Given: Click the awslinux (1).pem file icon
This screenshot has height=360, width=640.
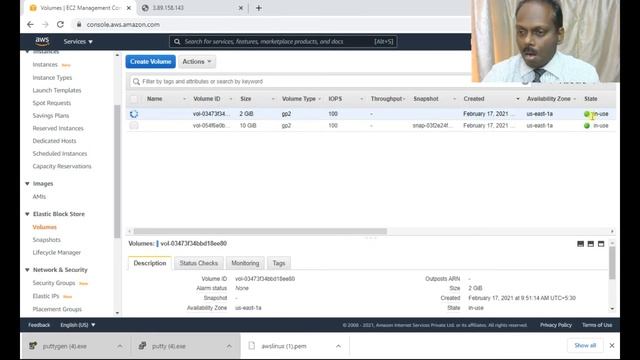Looking at the screenshot, I should 252,346.
